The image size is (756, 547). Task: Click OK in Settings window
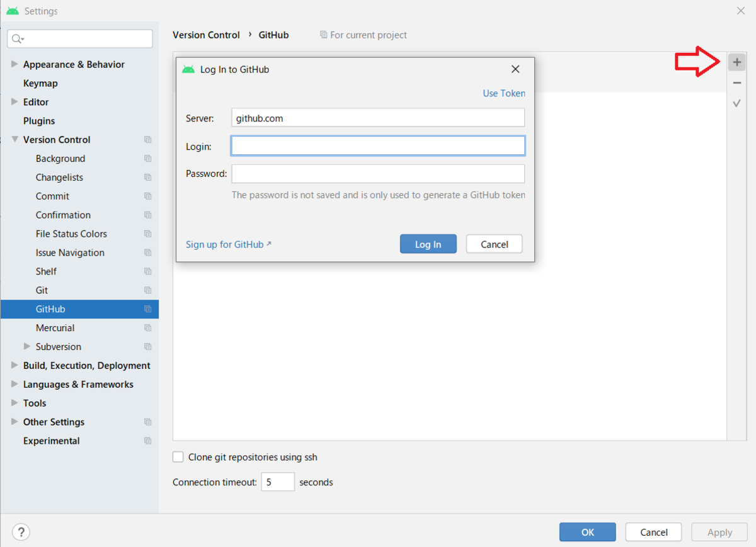(x=587, y=532)
